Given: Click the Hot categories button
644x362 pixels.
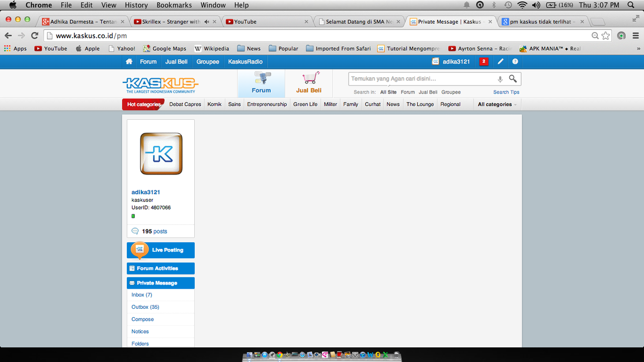Looking at the screenshot, I should coord(143,105).
